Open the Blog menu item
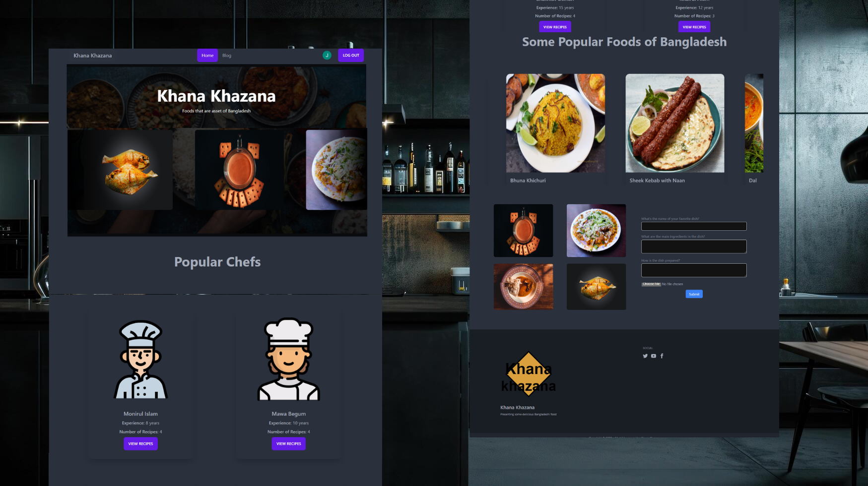The image size is (868, 486). (x=227, y=56)
